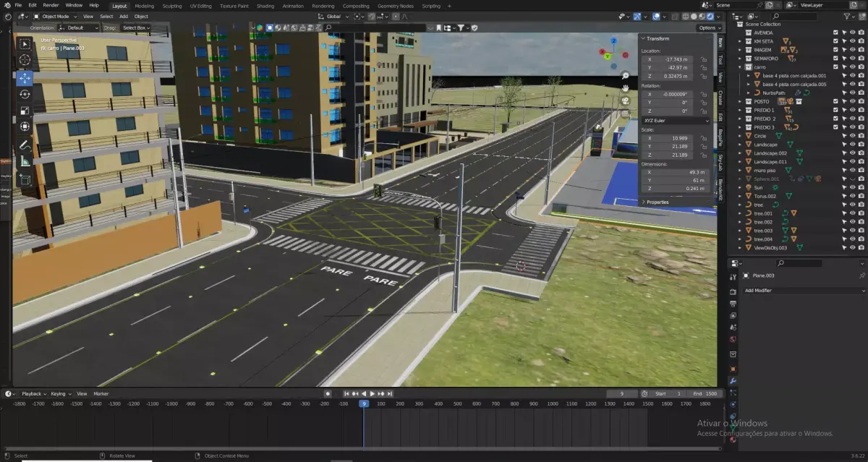Click the End frame field showing 1500
The height and width of the screenshot is (462, 868).
(x=706, y=394)
